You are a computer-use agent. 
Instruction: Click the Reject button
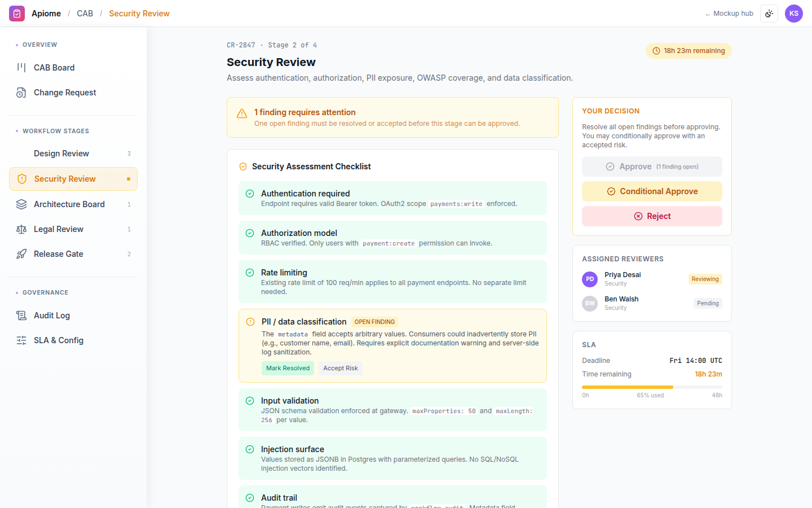coord(652,216)
